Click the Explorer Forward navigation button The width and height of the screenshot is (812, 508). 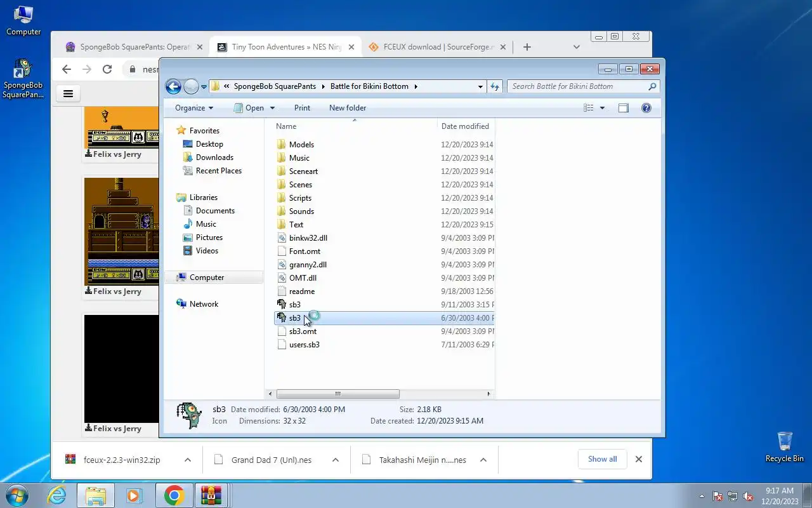click(x=191, y=86)
